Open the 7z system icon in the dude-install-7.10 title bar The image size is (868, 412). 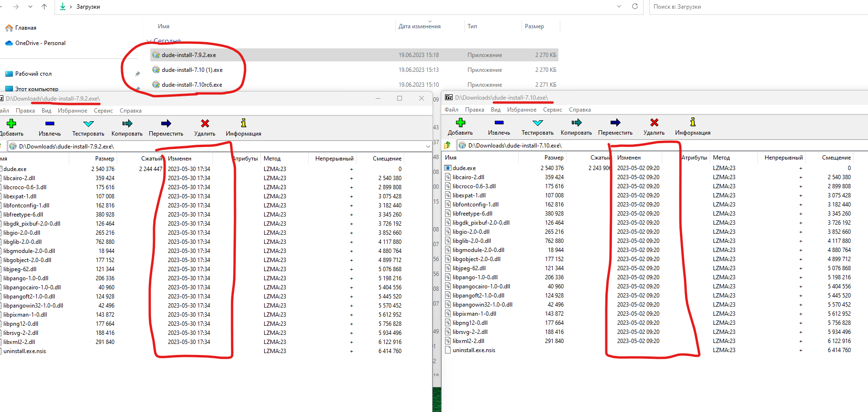(x=449, y=97)
